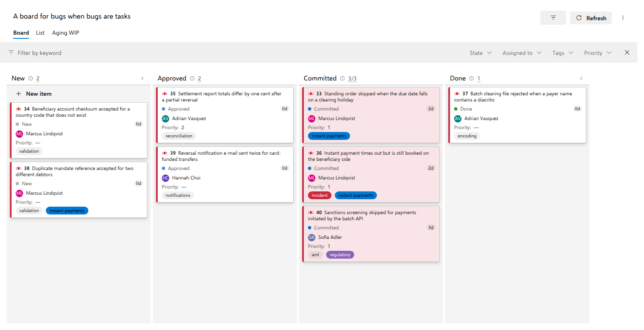This screenshot has height=330, width=644.
Task: Click Adrian Vasquez's avatar on item 35
Action: (166, 118)
